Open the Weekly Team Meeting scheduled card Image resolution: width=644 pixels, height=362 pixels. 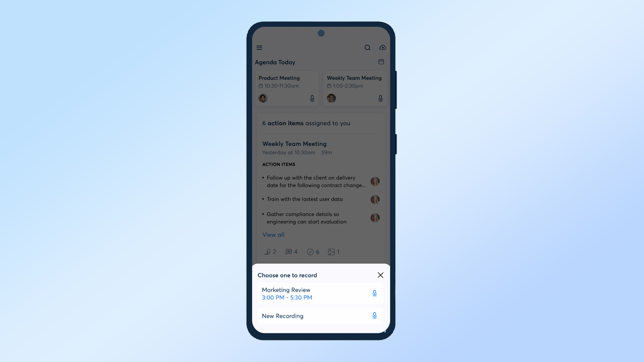354,88
